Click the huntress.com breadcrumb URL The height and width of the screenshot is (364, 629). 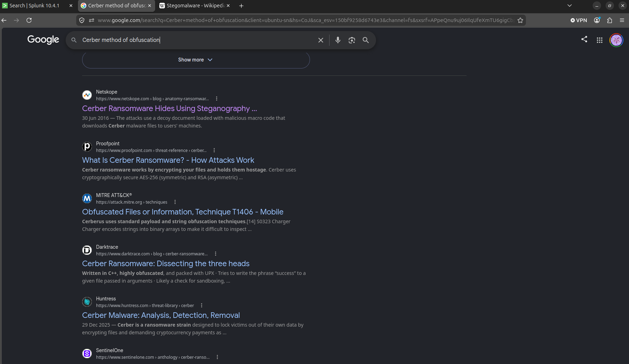tap(145, 306)
